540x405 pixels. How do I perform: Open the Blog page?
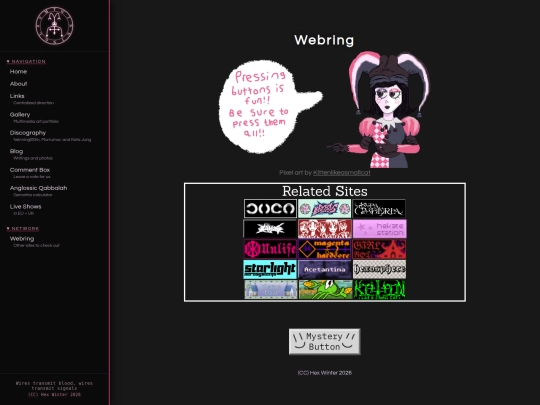[16, 151]
